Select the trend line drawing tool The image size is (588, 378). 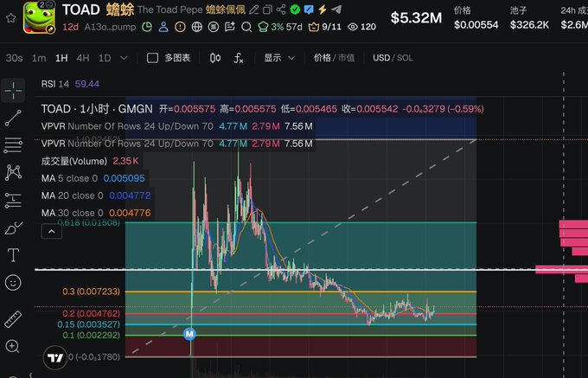[13, 119]
